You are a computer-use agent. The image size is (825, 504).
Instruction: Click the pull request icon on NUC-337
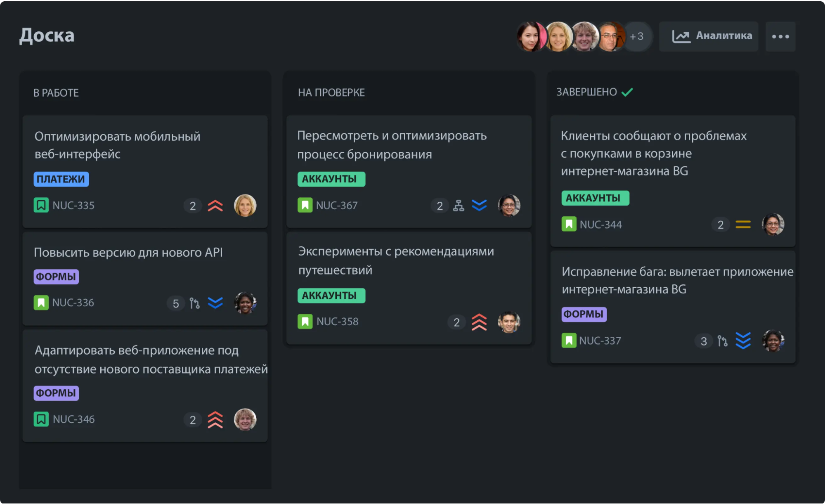click(x=722, y=341)
